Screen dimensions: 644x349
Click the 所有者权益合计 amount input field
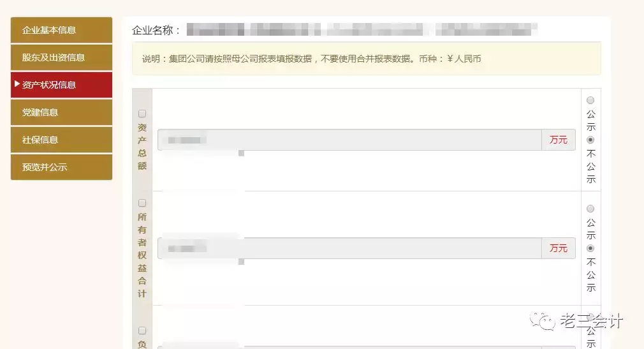[x=349, y=248]
